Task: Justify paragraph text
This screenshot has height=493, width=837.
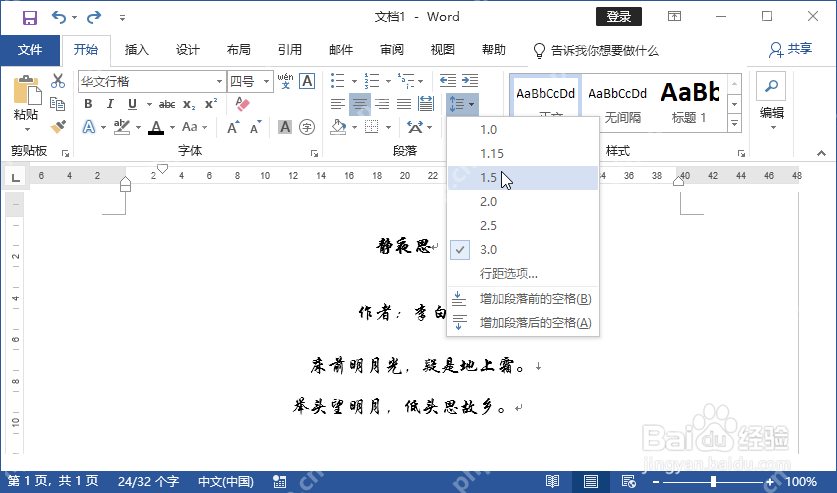Action: point(404,104)
